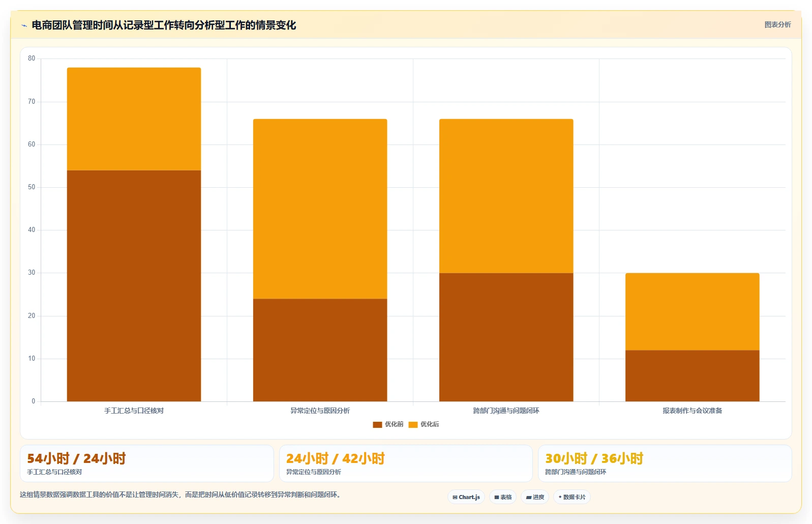
Task: Click the footer summary sentence 这组情景数据强调
Action: [180, 494]
